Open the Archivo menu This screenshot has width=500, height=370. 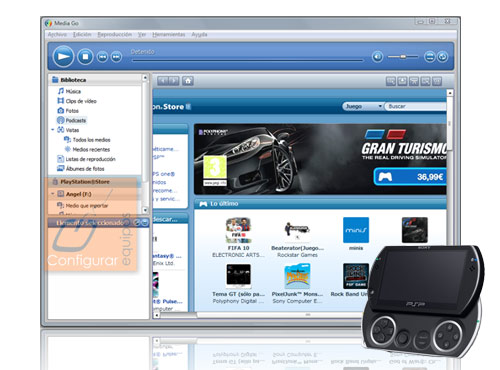pos(57,35)
